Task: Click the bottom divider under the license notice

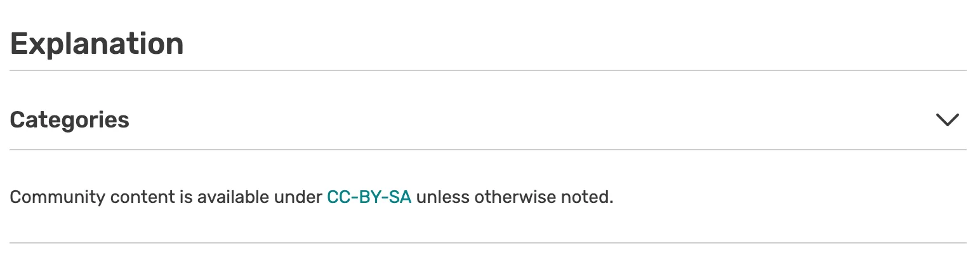Action: pos(487,242)
